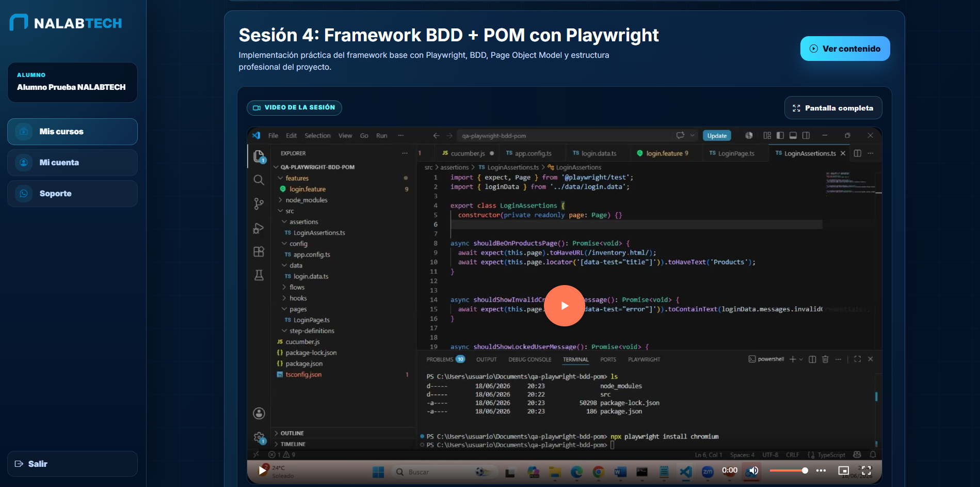Viewport: 980px width, 487px height.
Task: Log out with Salir
Action: pyautogui.click(x=72, y=464)
